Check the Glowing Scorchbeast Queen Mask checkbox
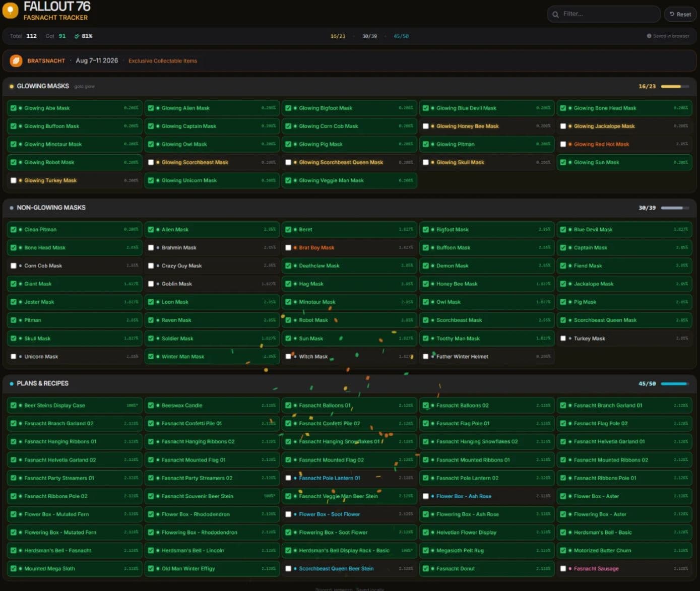The image size is (700, 591). 288,163
